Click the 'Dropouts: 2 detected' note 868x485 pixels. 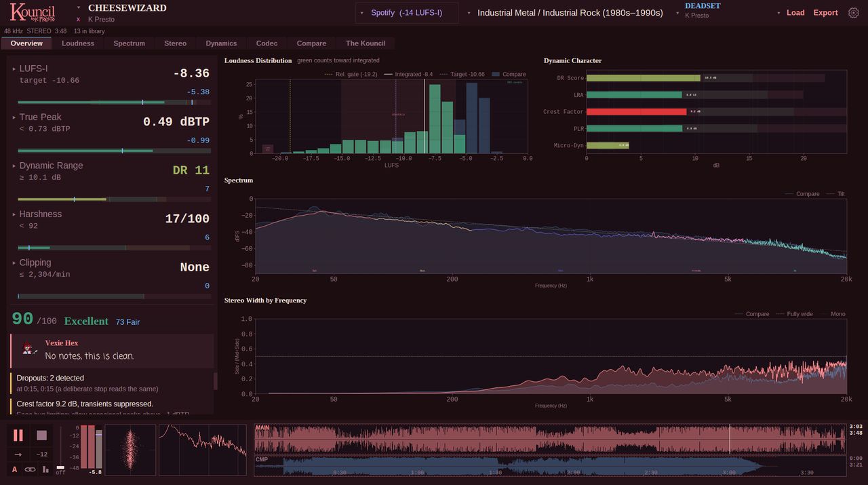[50, 378]
